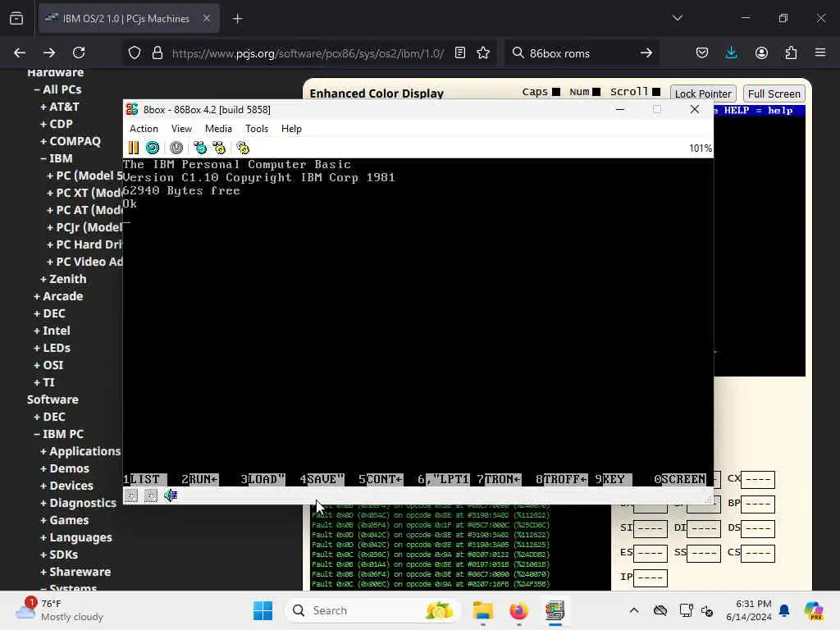The width and height of the screenshot is (840, 630).
Task: Open the 86Box Action menu
Action: [144, 129]
